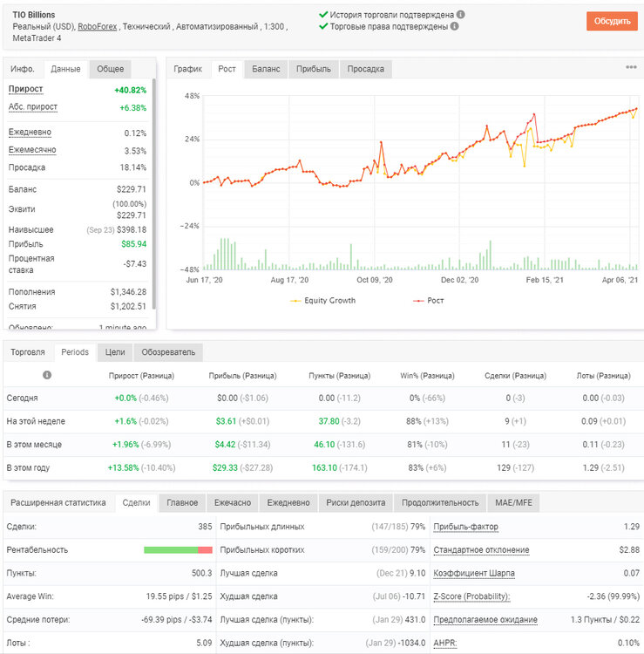
Task: Click the В этом месяце row label
Action: (34, 445)
